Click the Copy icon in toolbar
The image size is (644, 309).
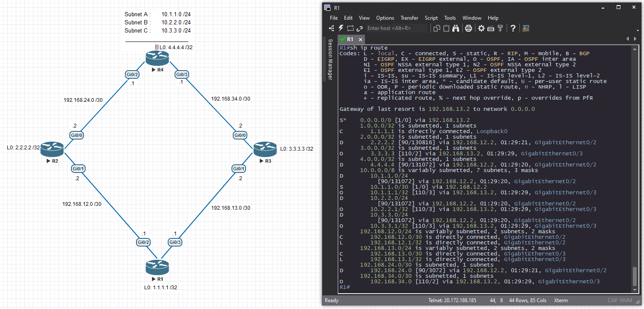(437, 28)
